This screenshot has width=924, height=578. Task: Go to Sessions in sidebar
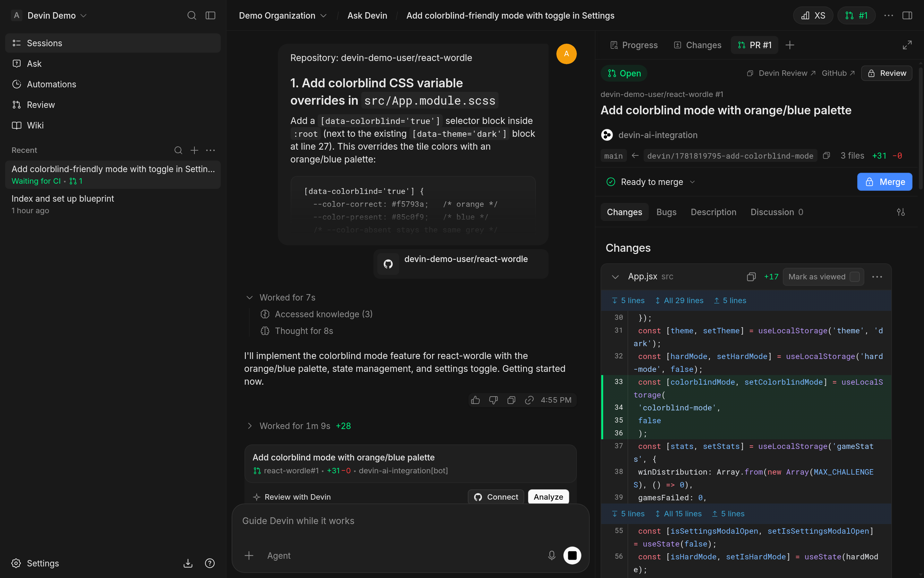113,43
